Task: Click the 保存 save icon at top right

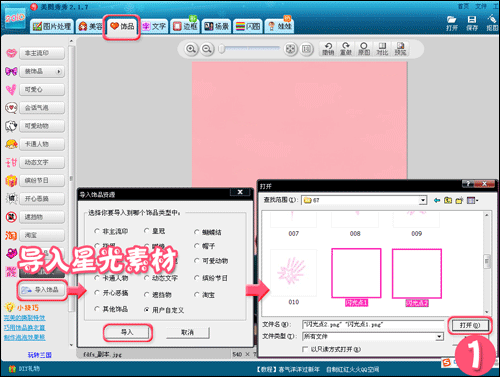Action: [472, 23]
